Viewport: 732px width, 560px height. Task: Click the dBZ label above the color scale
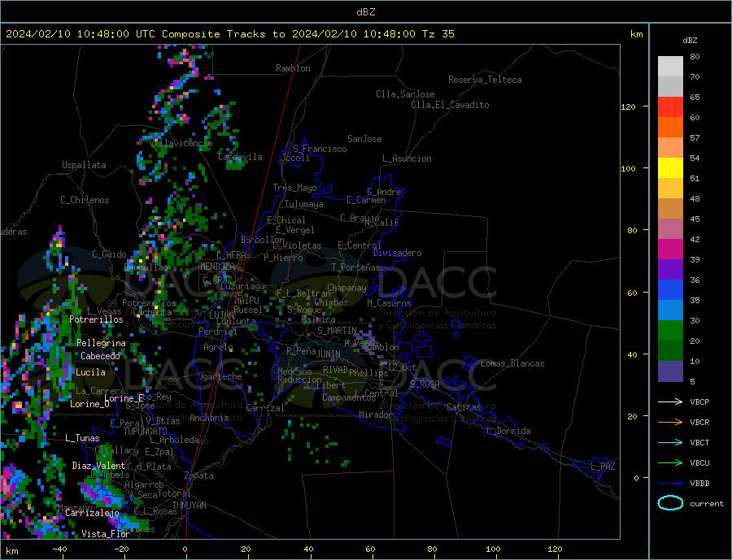click(x=690, y=41)
